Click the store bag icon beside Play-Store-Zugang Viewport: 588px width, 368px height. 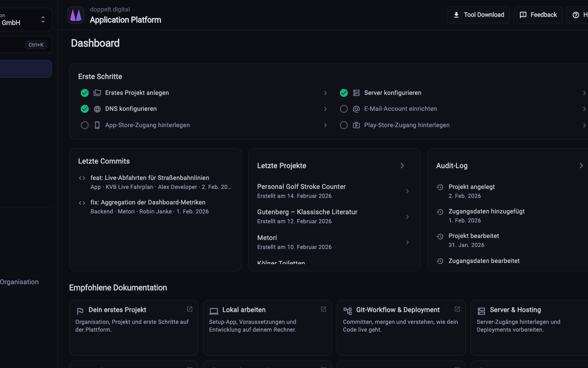(x=356, y=125)
